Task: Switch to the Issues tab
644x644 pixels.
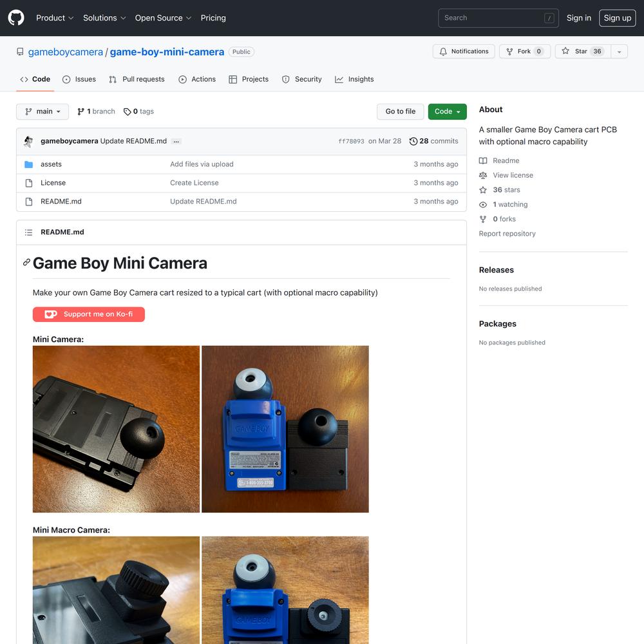Action: point(79,79)
